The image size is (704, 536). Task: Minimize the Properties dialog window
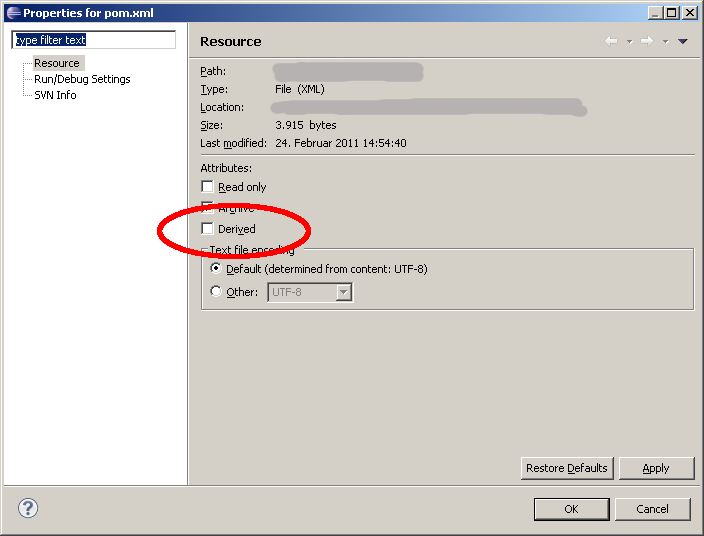pyautogui.click(x=656, y=13)
